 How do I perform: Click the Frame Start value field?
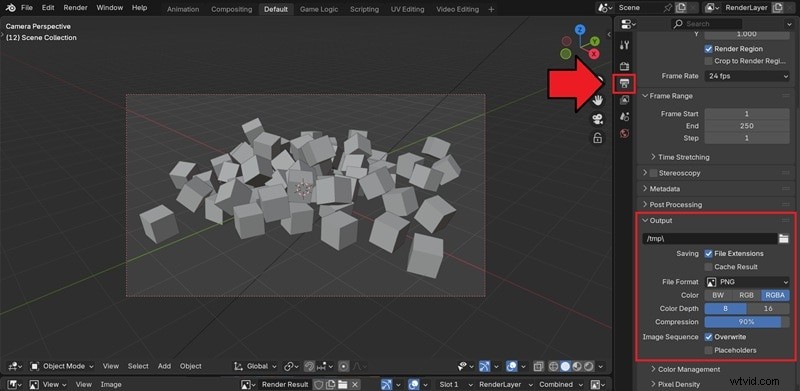tap(747, 114)
